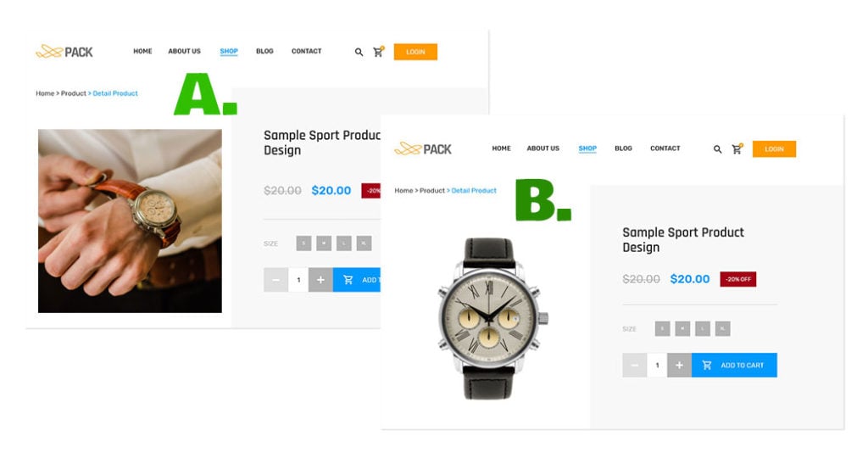Screen dimensions: 868x453
Task: Go to ABOUT US in mockup A
Action: [184, 51]
